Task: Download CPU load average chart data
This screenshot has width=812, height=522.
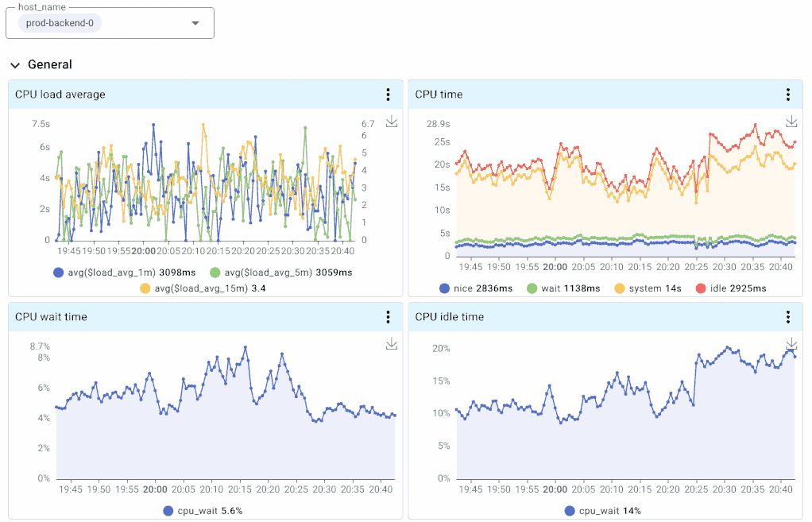Action: (x=390, y=122)
